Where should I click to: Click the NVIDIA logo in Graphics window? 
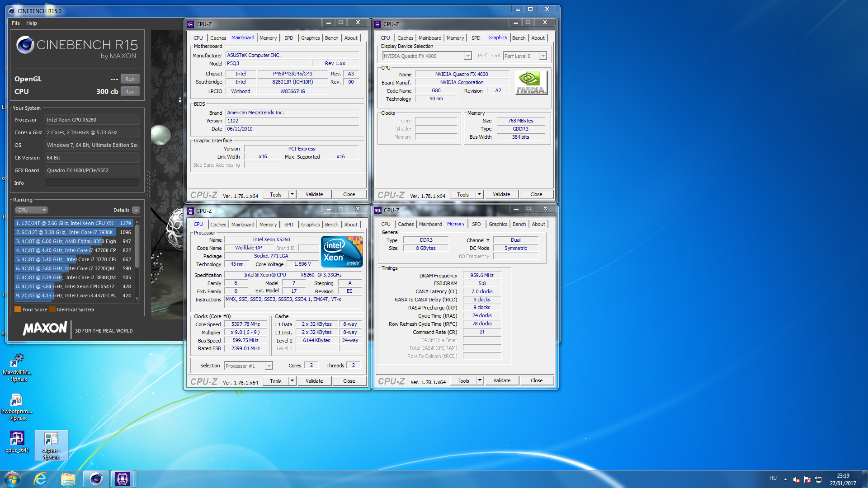tap(531, 83)
